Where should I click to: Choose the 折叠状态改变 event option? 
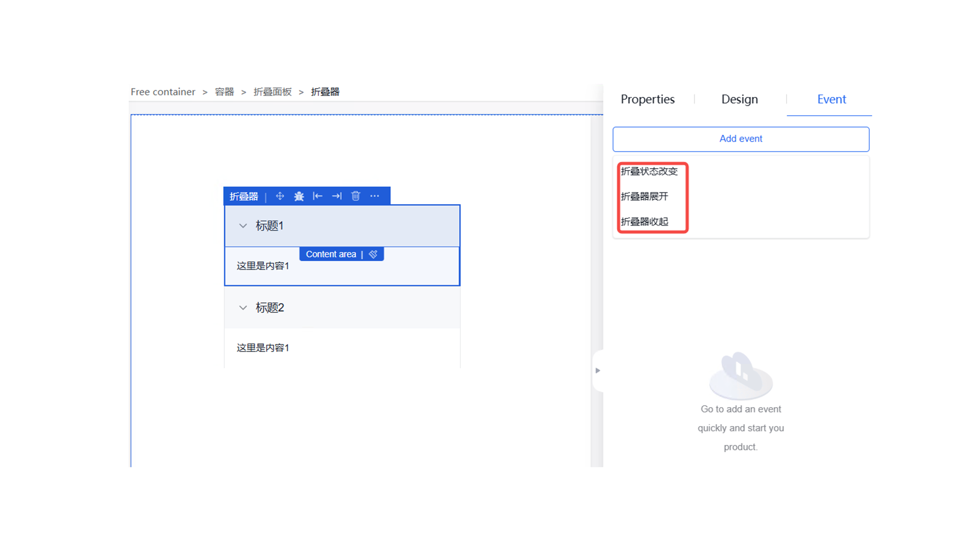[x=649, y=171]
